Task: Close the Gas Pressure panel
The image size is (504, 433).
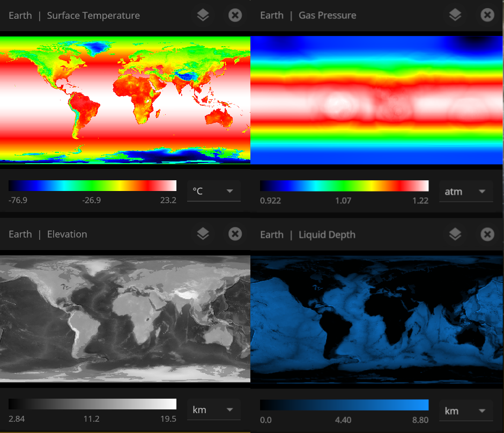Action: 487,15
